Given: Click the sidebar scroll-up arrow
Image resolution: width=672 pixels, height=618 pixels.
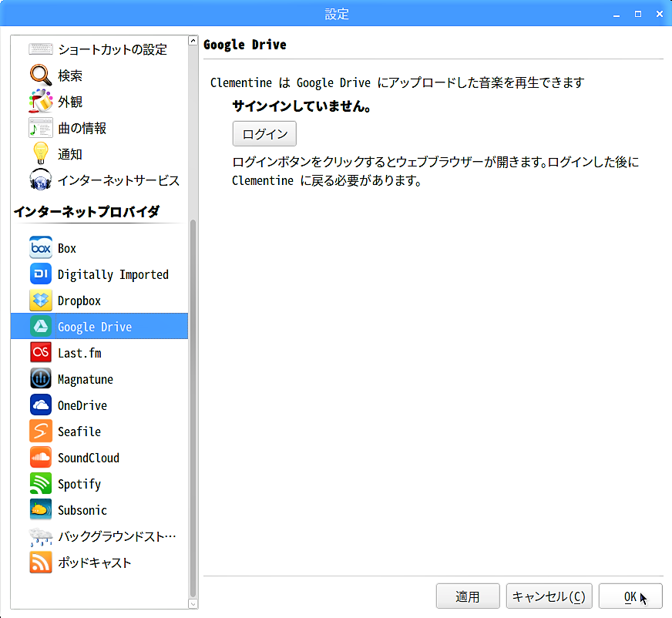Looking at the screenshot, I should coord(193,41).
